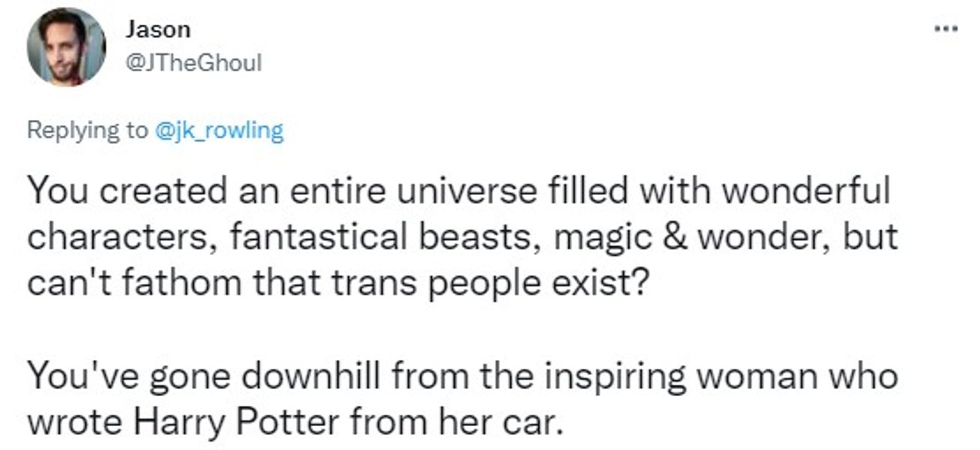Click the @JTheGhoul handle
980x450 pixels.
click(193, 64)
